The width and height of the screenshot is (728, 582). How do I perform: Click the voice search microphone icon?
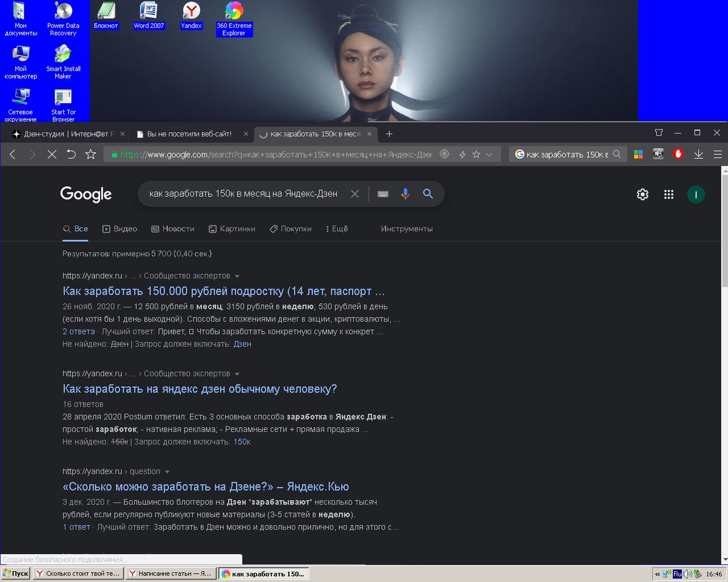tap(405, 193)
